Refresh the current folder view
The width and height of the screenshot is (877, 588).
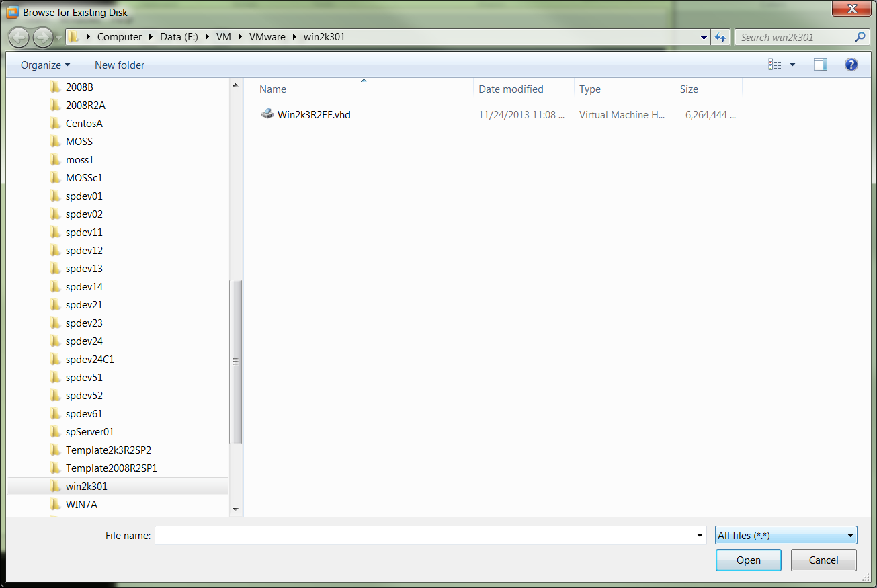click(x=720, y=37)
